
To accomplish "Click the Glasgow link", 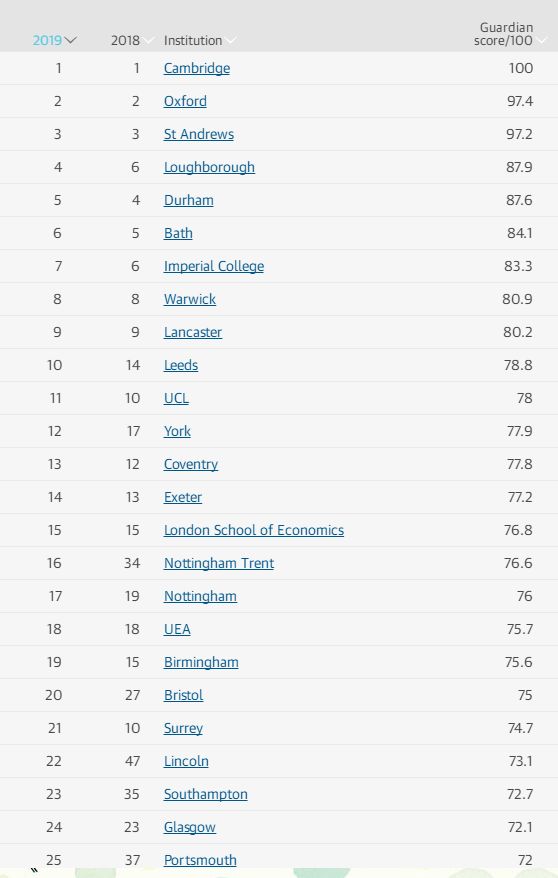I will tap(189, 828).
